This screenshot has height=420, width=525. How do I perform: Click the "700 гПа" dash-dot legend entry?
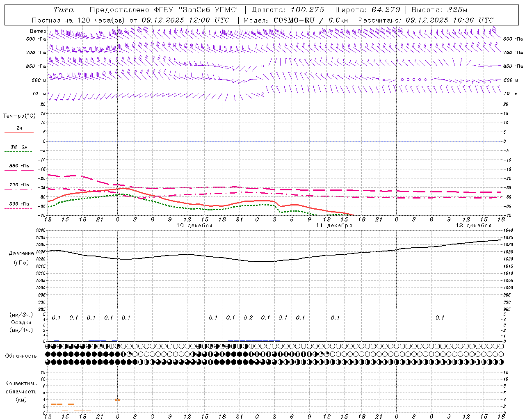19,187
